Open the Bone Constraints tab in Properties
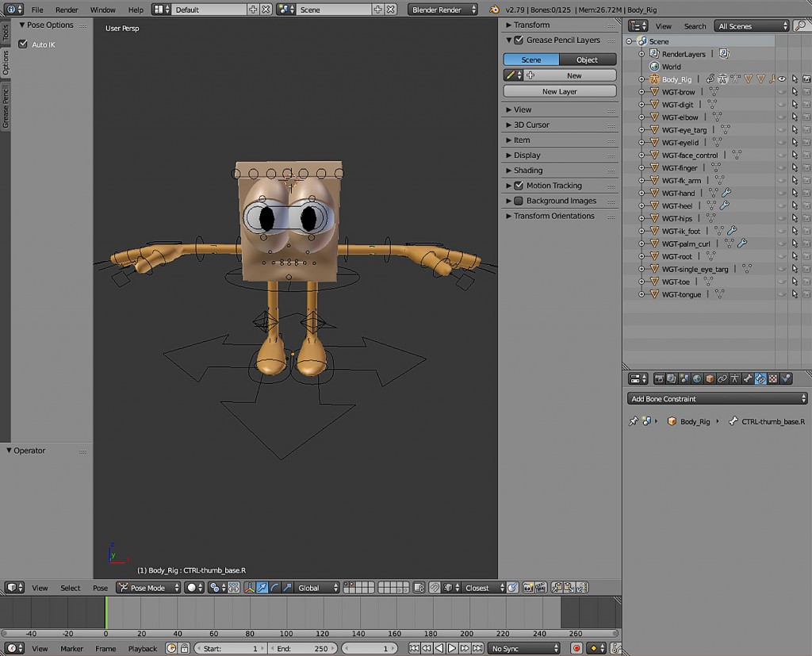Viewport: 812px width, 656px height. click(760, 378)
